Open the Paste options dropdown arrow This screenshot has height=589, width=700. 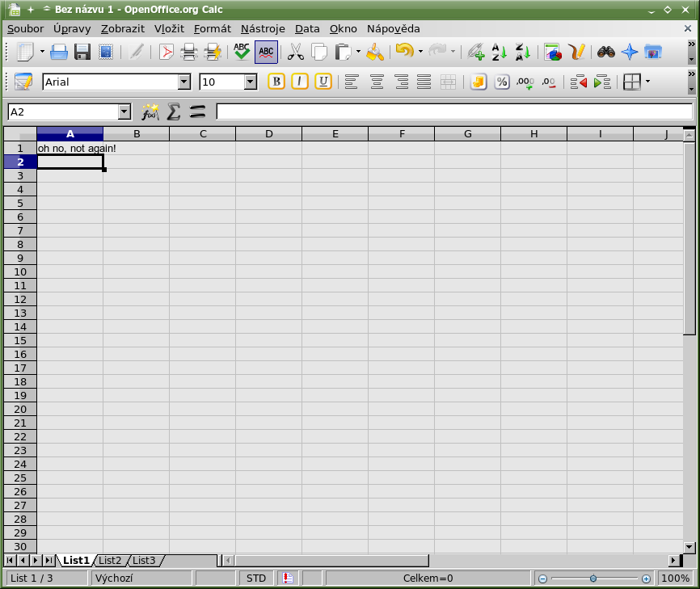tap(358, 52)
